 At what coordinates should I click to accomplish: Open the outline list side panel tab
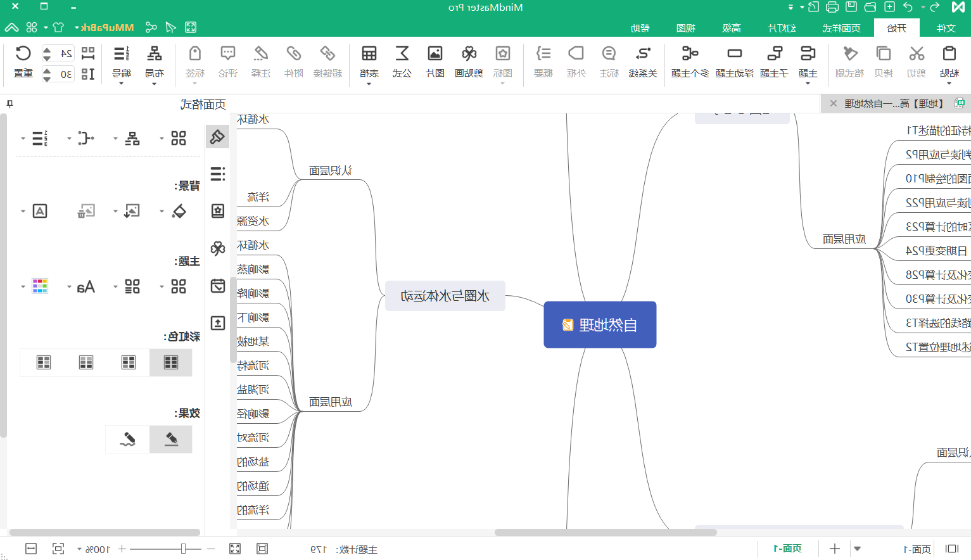click(x=217, y=174)
